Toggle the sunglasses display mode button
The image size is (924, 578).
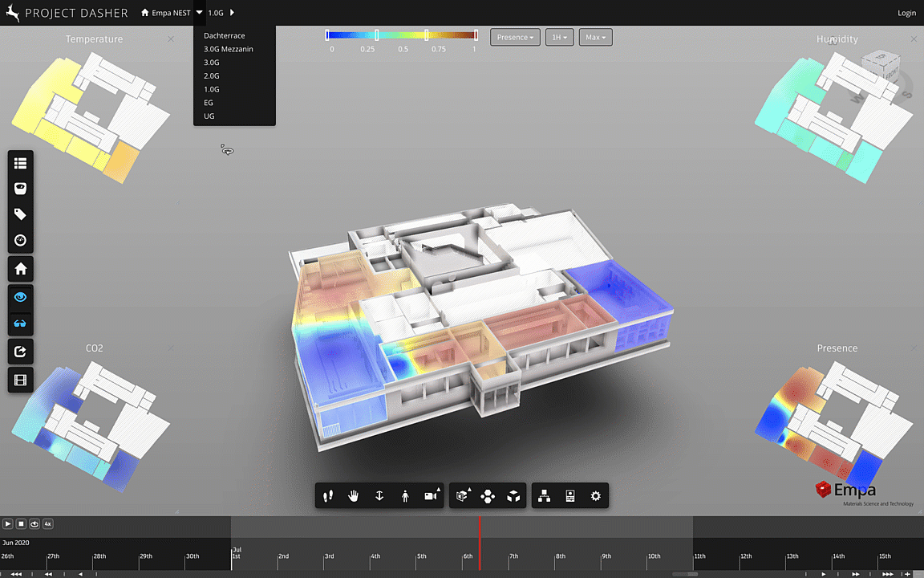pos(21,324)
